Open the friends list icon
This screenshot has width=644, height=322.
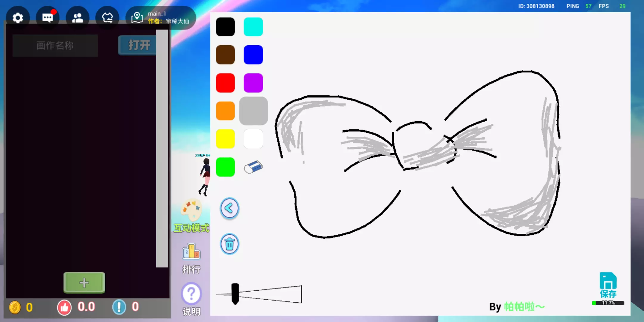click(78, 18)
